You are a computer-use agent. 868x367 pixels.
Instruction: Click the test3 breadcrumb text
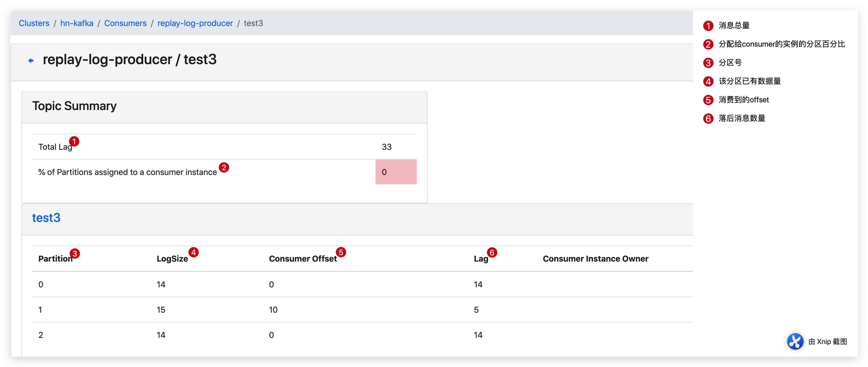pos(253,23)
